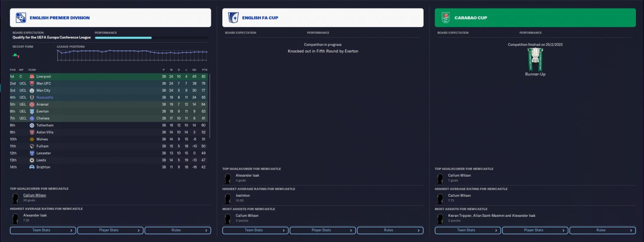Select the Chelsea team name in table
This screenshot has height=242, width=644.
pos(43,118)
